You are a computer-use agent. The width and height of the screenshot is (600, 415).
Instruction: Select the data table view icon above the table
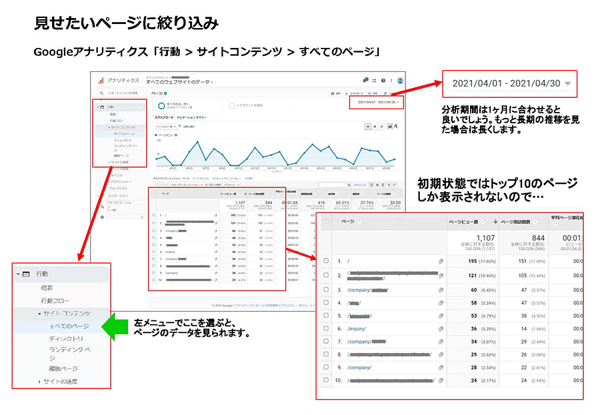click(x=371, y=185)
